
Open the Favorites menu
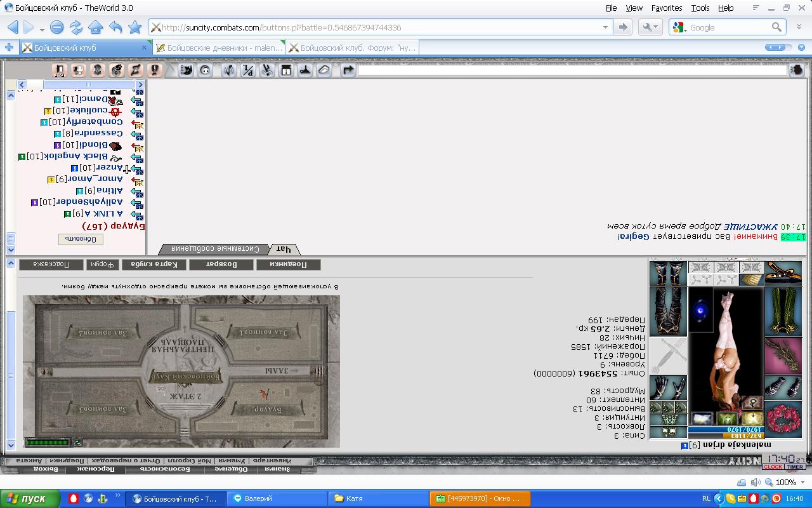(x=667, y=8)
